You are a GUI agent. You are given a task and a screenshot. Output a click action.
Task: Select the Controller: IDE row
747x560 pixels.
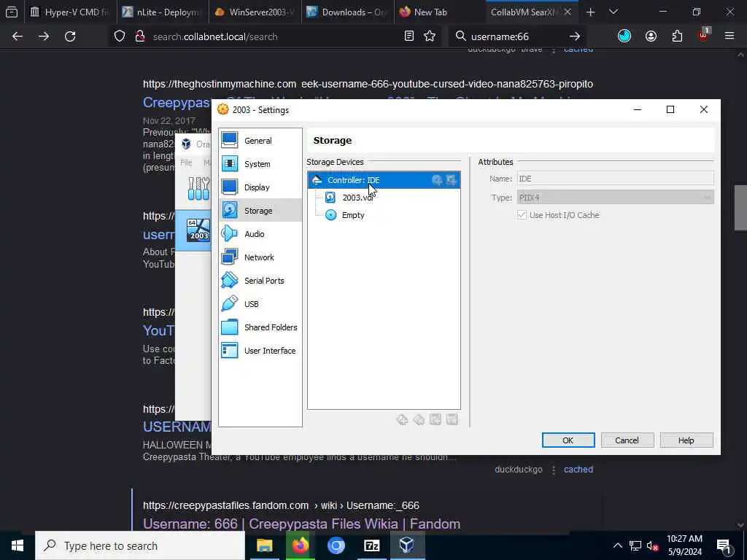click(384, 180)
